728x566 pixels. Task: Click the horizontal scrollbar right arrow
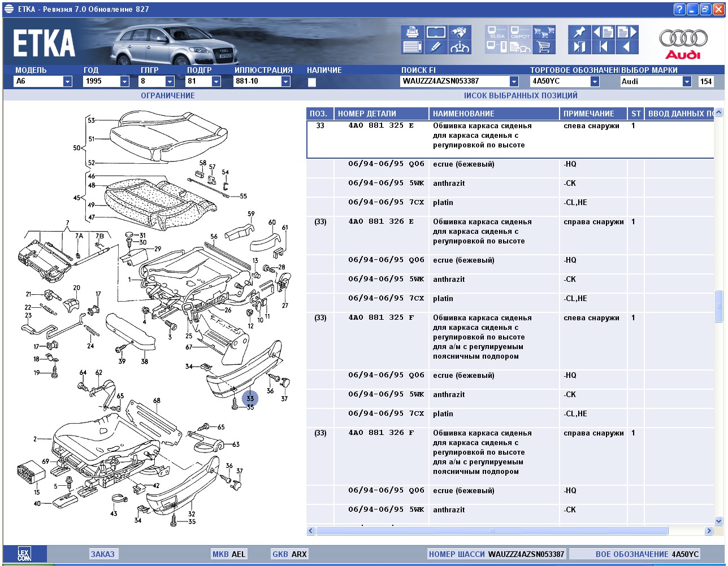(709, 531)
